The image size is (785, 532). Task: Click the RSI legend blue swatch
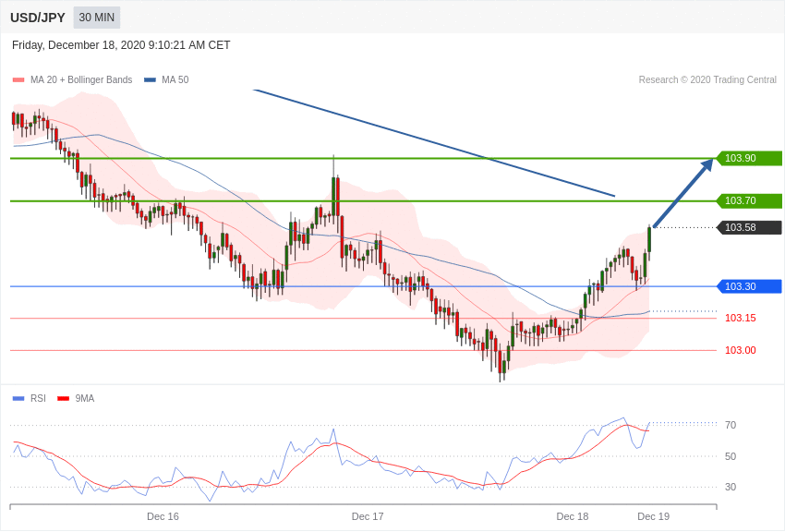coord(18,399)
